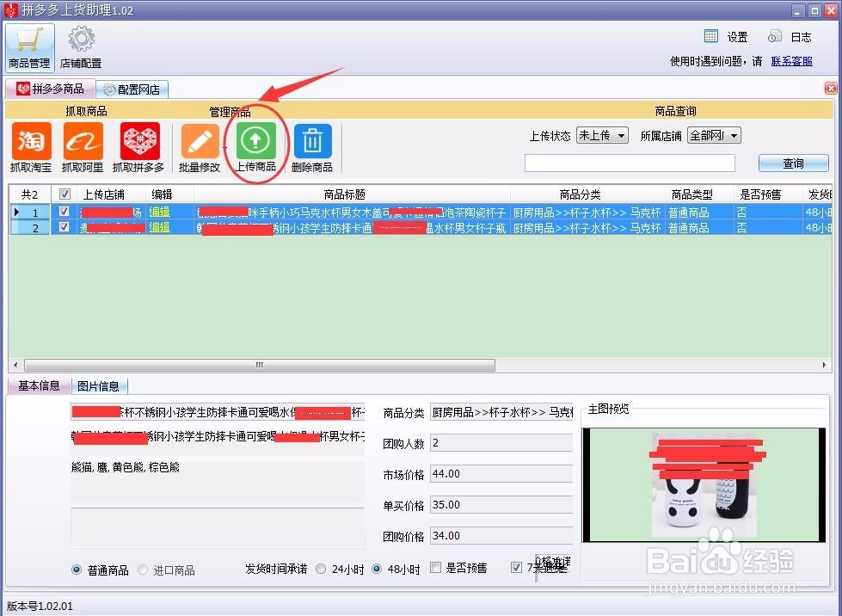Click the 单买价格 field showing 35.00
842x616 pixels.
(x=501, y=505)
